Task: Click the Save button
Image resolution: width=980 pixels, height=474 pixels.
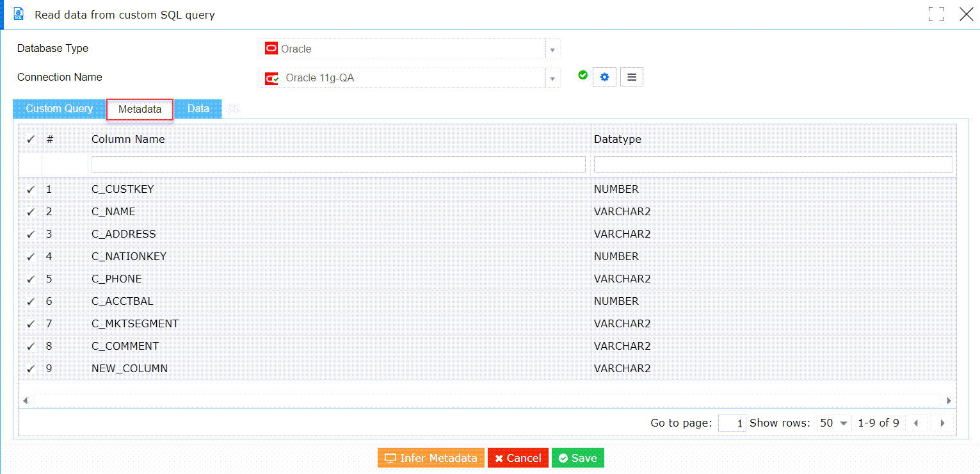Action: [x=577, y=457]
